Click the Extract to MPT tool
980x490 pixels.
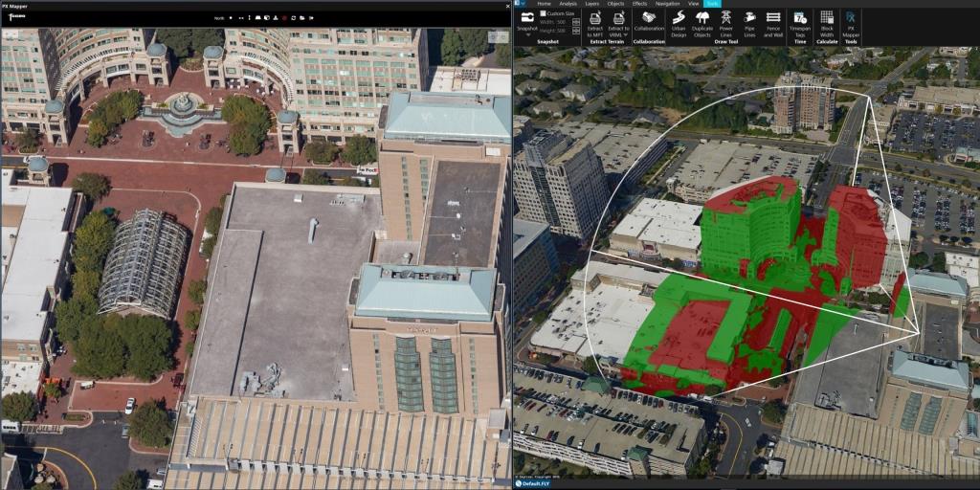tap(595, 24)
